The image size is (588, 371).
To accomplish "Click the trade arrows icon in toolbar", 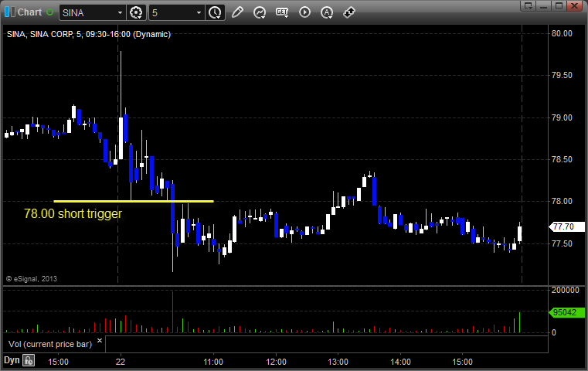I will point(349,12).
